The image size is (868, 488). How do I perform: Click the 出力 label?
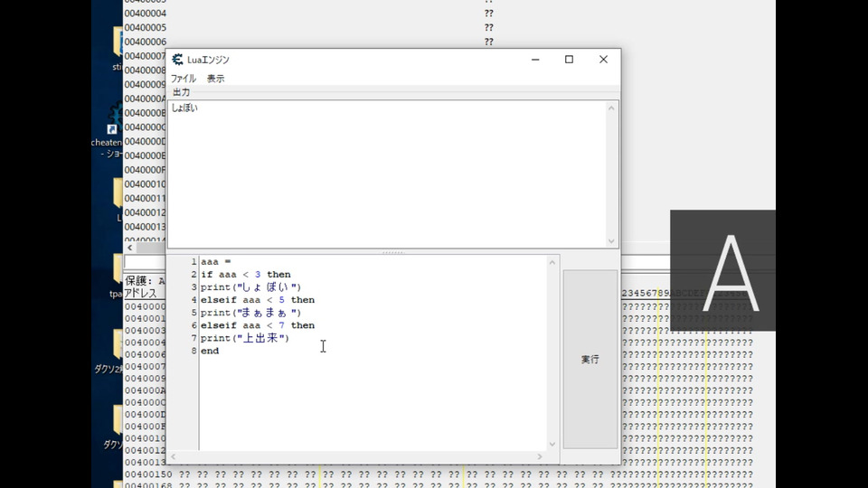(181, 92)
